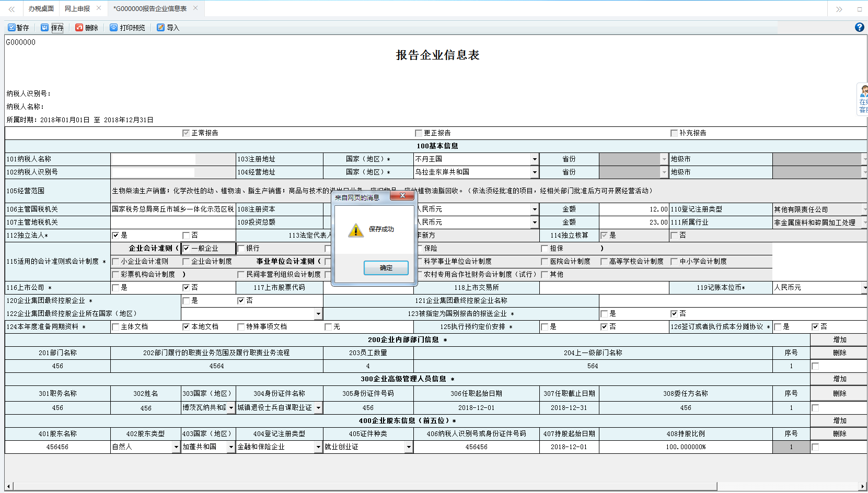
Task: Expand the 119记账本位币 currency dropdown
Action: pos(865,287)
